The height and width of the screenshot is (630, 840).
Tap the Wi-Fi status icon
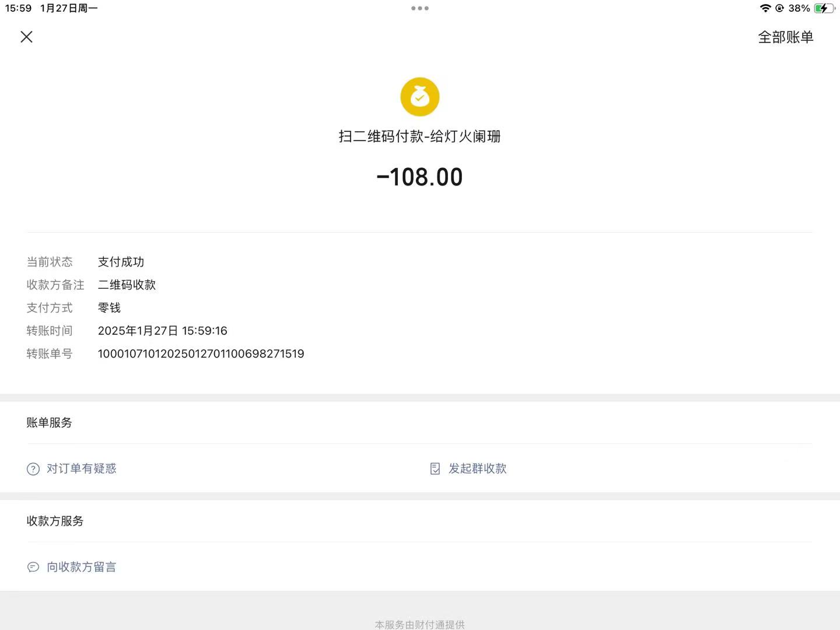765,8
